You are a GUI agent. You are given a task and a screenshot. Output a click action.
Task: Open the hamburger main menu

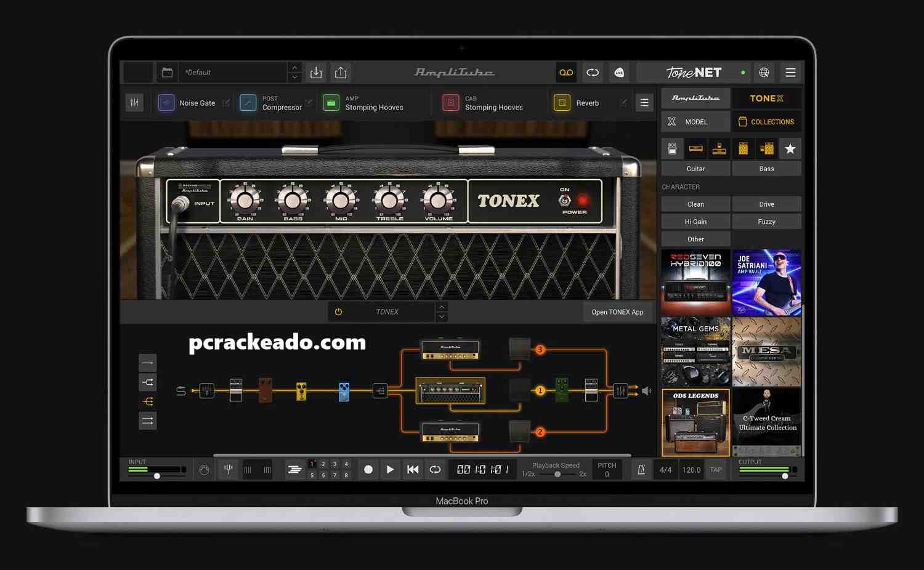[790, 73]
